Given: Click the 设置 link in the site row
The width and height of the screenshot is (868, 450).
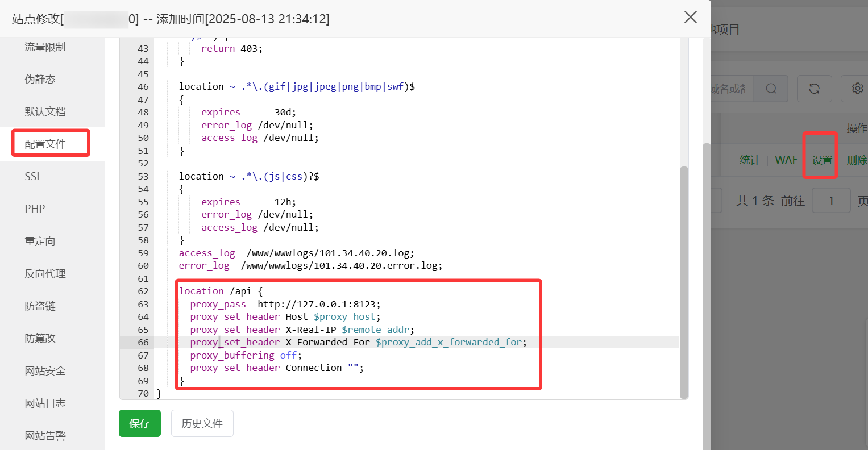Looking at the screenshot, I should 821,160.
